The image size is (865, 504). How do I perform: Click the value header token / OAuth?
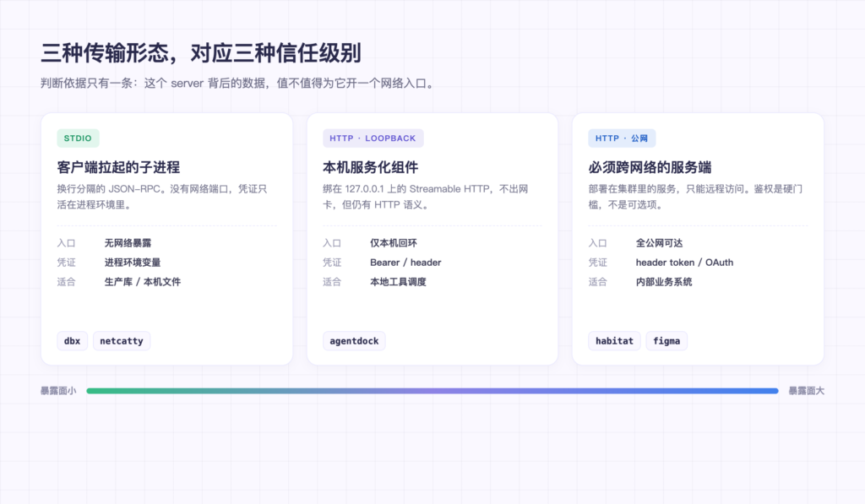click(x=684, y=263)
